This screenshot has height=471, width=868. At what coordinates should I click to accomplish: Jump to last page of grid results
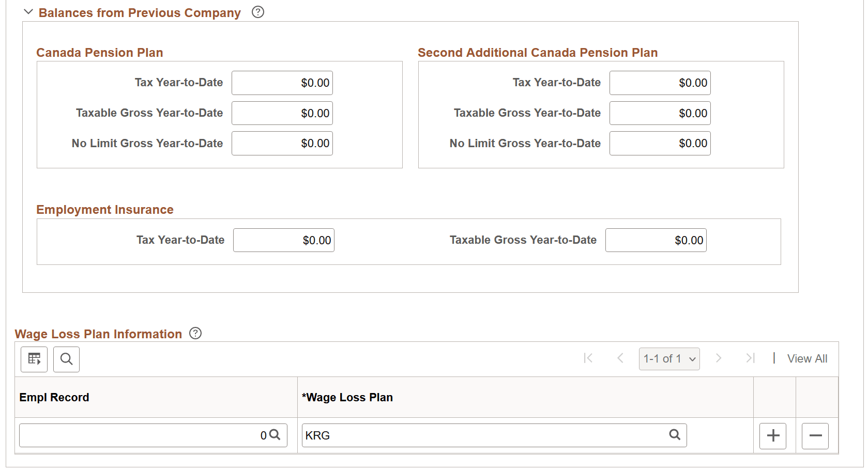[751, 358]
